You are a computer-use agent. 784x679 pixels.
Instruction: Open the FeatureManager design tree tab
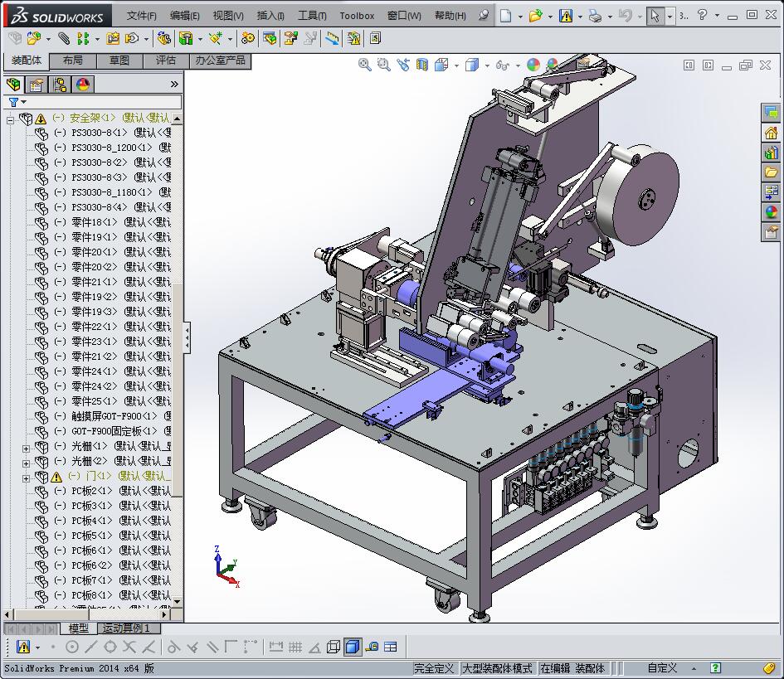pyautogui.click(x=14, y=85)
